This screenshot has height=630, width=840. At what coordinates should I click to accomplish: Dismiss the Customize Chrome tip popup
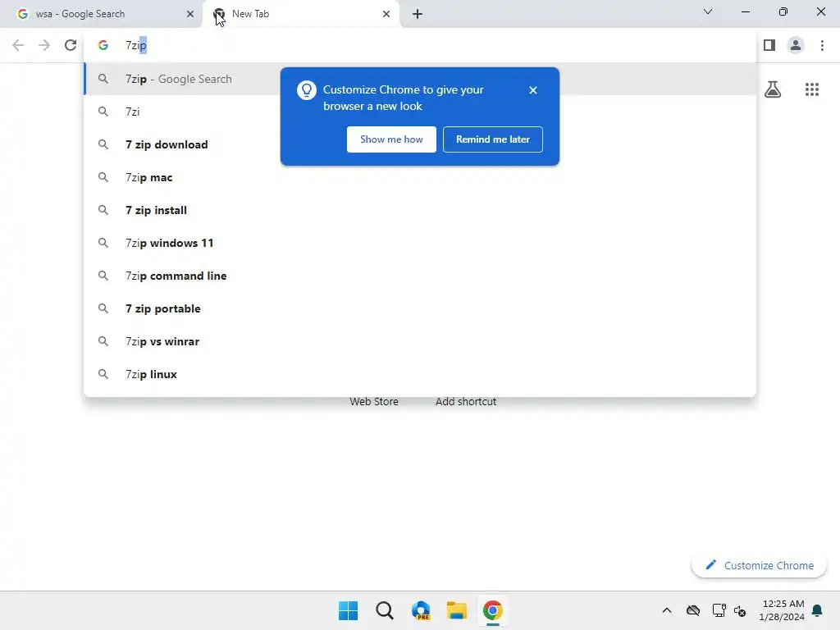(x=532, y=90)
